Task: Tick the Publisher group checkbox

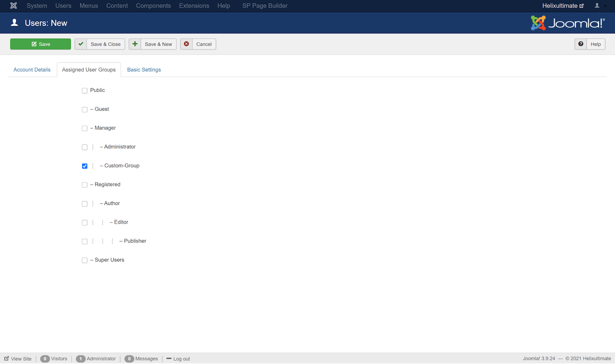Action: pyautogui.click(x=85, y=242)
